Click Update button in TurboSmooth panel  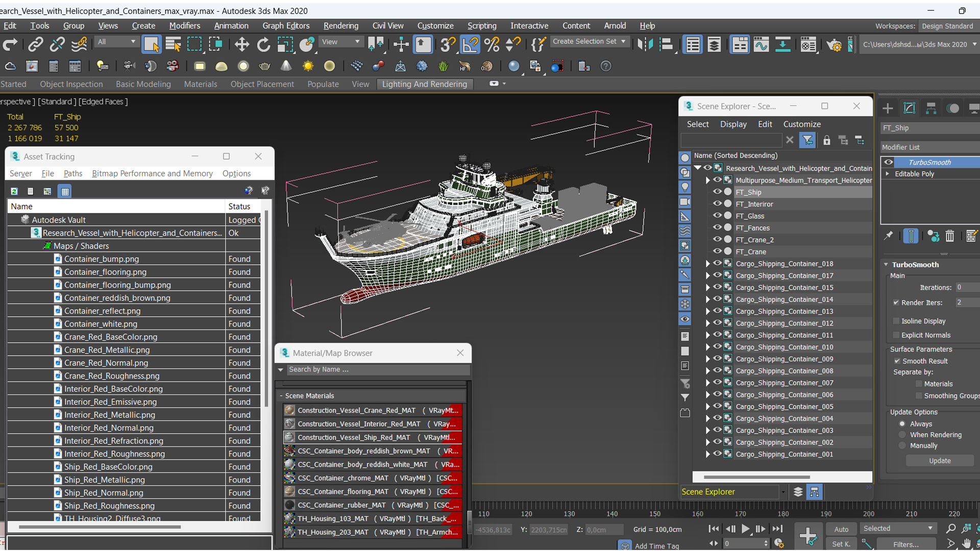pos(940,460)
